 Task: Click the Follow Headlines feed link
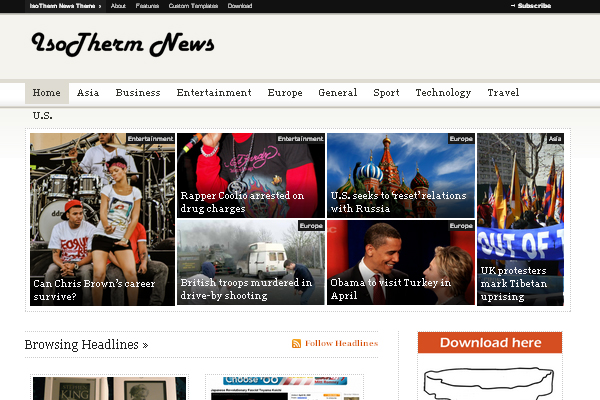click(341, 343)
